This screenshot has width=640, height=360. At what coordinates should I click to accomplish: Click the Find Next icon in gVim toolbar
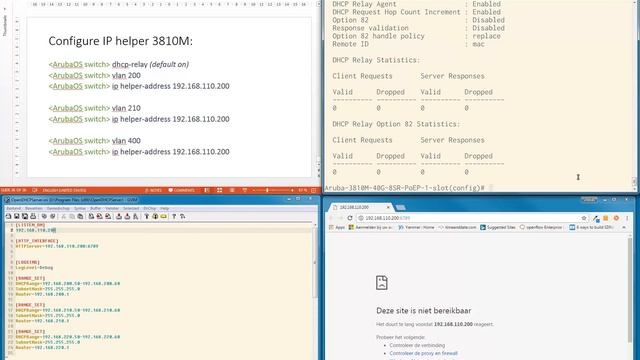(x=100, y=216)
